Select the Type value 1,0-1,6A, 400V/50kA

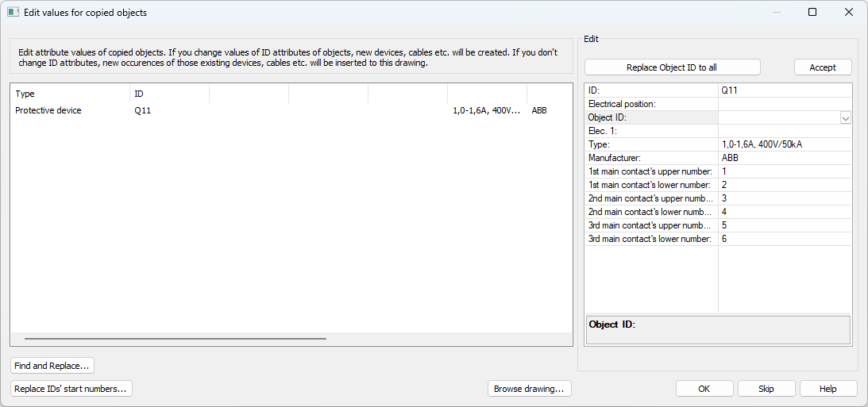tap(784, 144)
